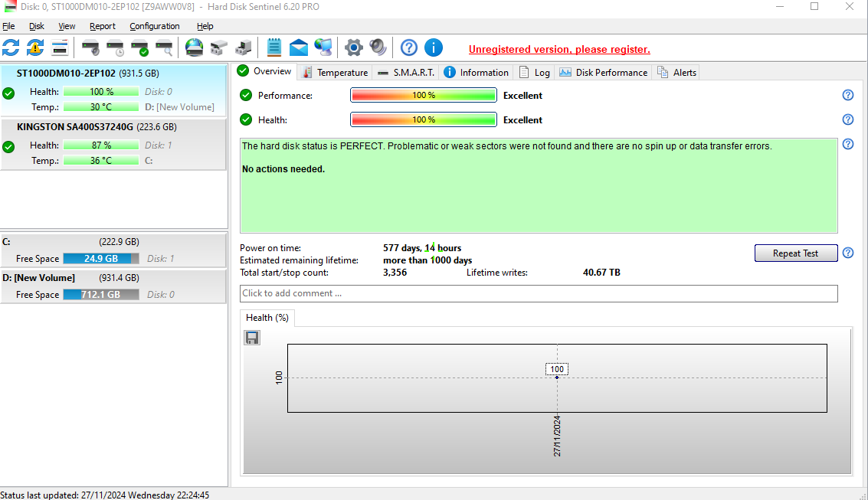Viewport: 868px width, 500px height.
Task: Select the C: partition entry
Action: (113, 250)
